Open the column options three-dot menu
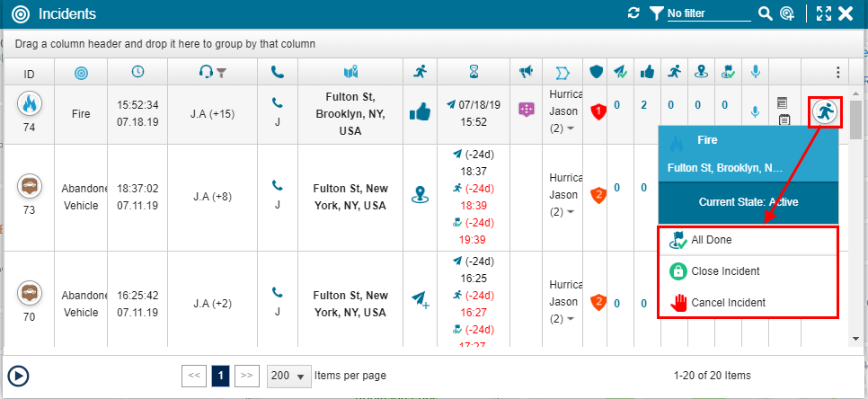Viewport: 868px width, 399px height. (x=837, y=72)
